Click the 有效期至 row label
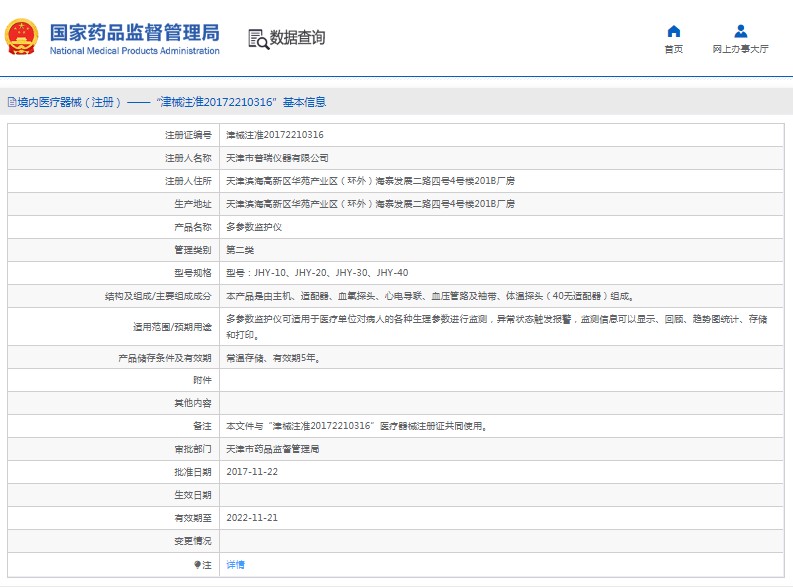The width and height of the screenshot is (793, 587). (193, 518)
